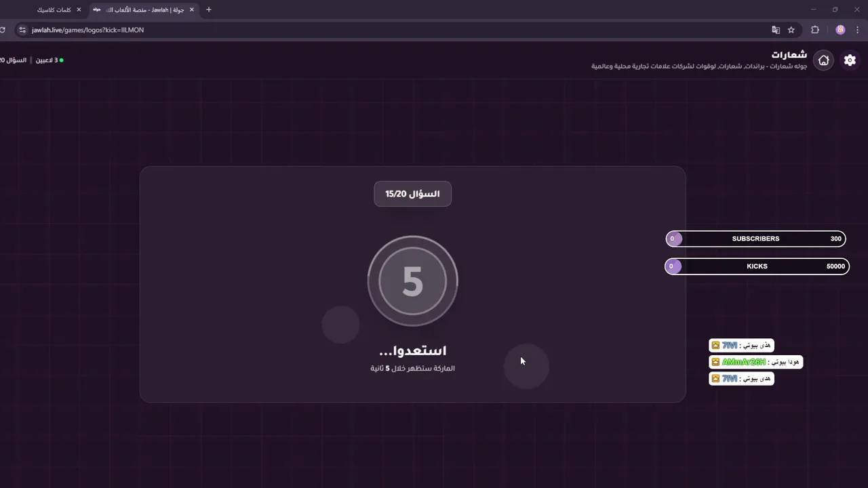
Task: Click the first 7IVI chat message
Action: click(741, 346)
